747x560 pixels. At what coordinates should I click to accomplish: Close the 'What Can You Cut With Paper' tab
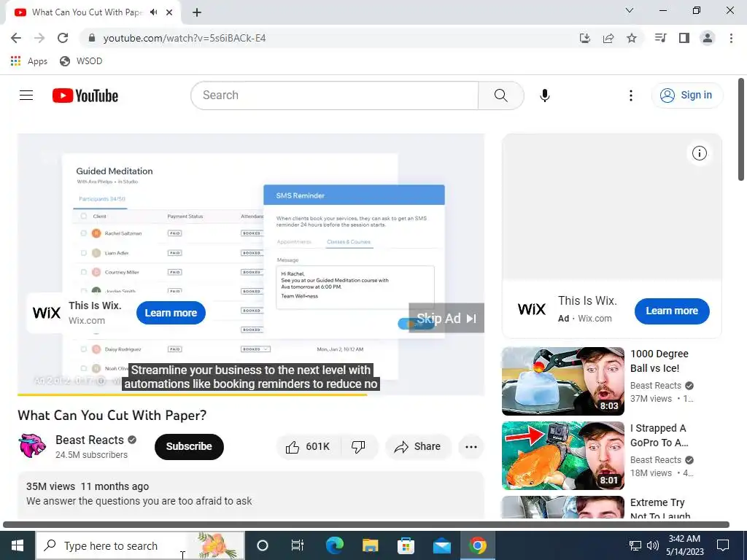coord(169,12)
